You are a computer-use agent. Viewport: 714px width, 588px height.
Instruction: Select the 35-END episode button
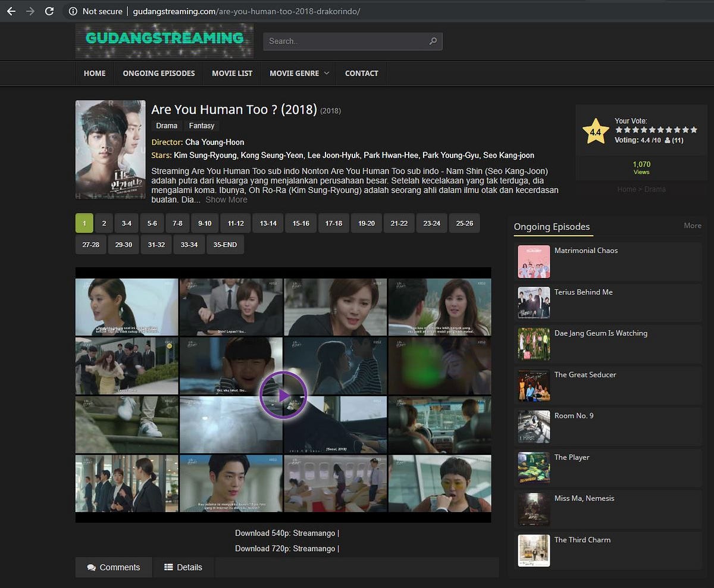(225, 245)
